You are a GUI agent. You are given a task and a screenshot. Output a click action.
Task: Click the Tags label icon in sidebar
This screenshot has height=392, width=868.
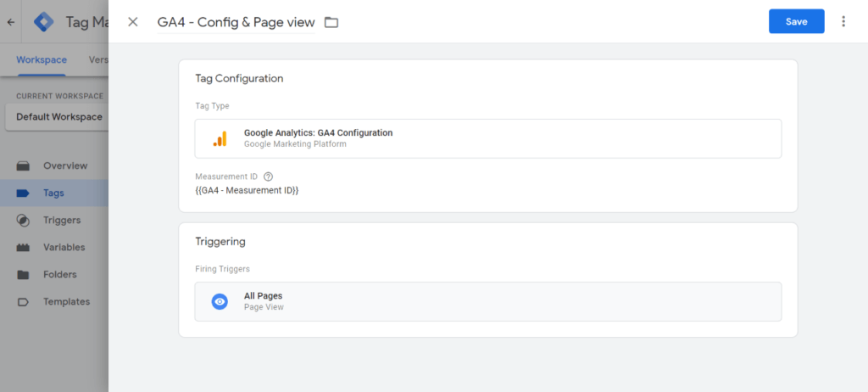coord(23,193)
